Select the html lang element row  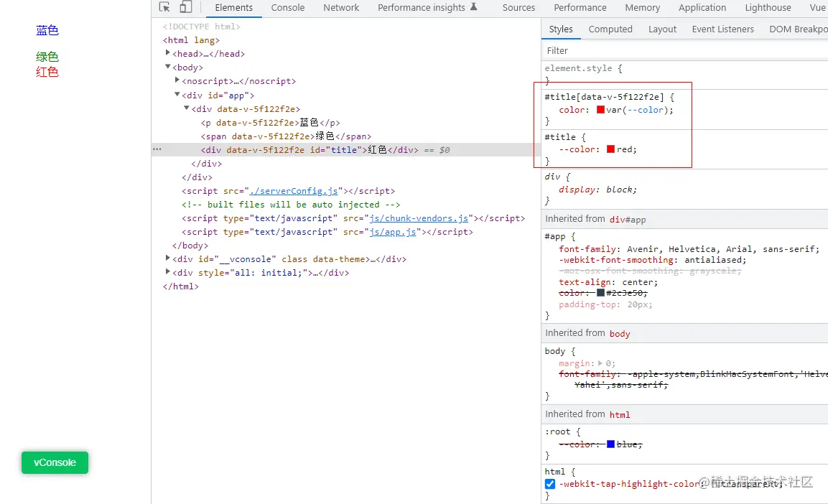(x=191, y=40)
